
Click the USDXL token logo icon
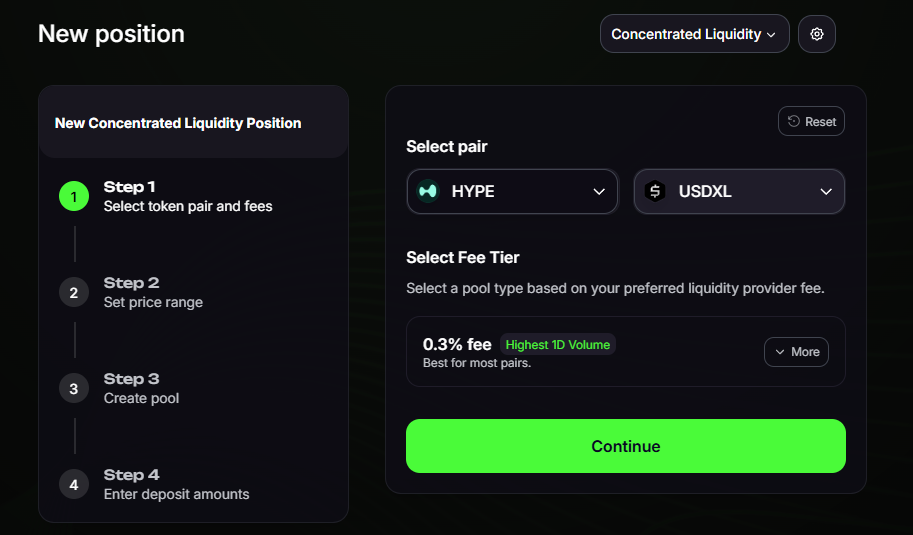pyautogui.click(x=655, y=191)
